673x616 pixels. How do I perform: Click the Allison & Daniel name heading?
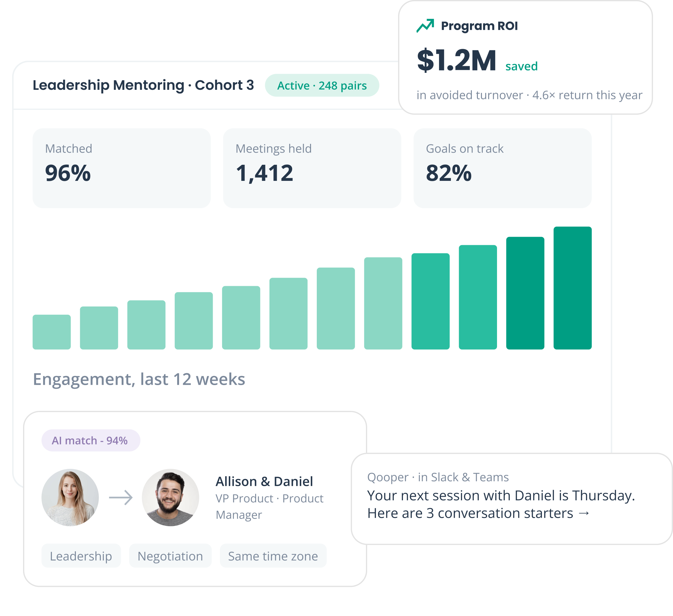tap(264, 482)
